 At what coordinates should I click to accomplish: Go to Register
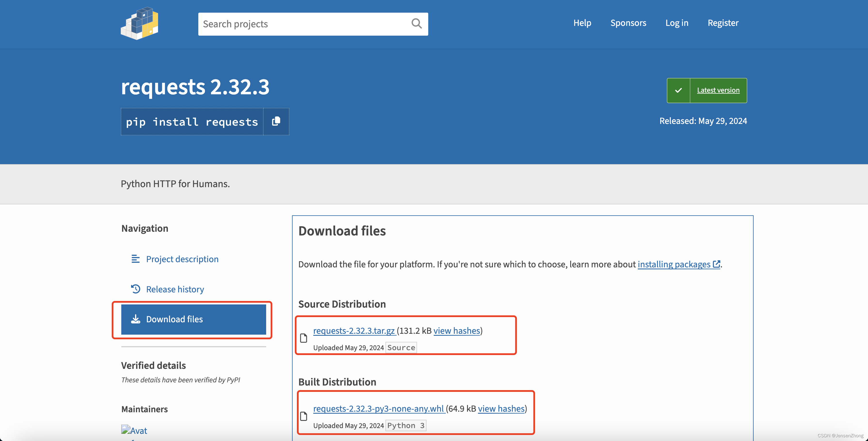coord(723,23)
